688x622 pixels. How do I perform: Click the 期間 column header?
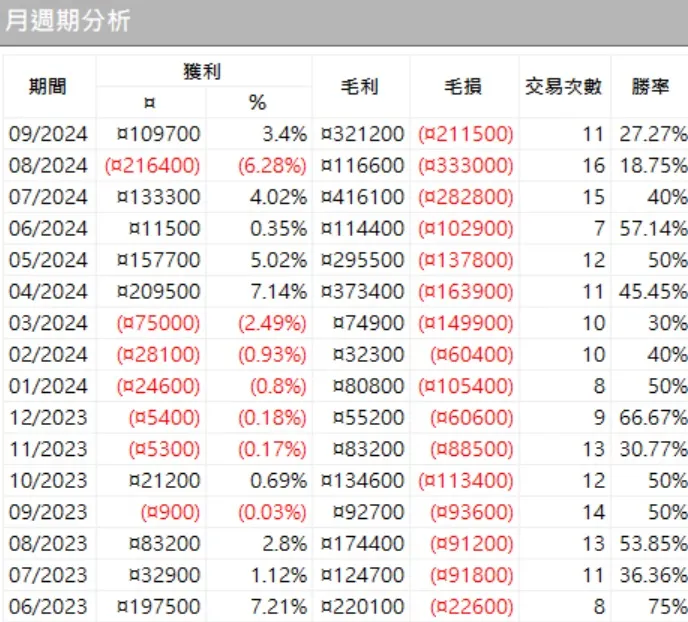48,86
